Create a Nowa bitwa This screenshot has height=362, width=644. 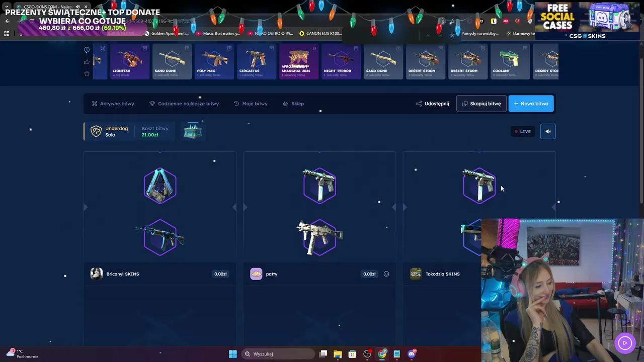[531, 104]
